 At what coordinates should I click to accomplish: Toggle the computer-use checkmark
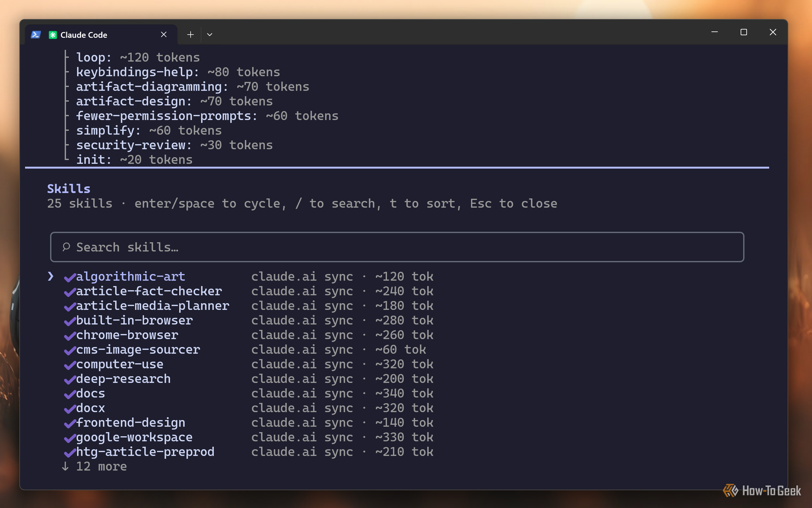[x=70, y=365]
